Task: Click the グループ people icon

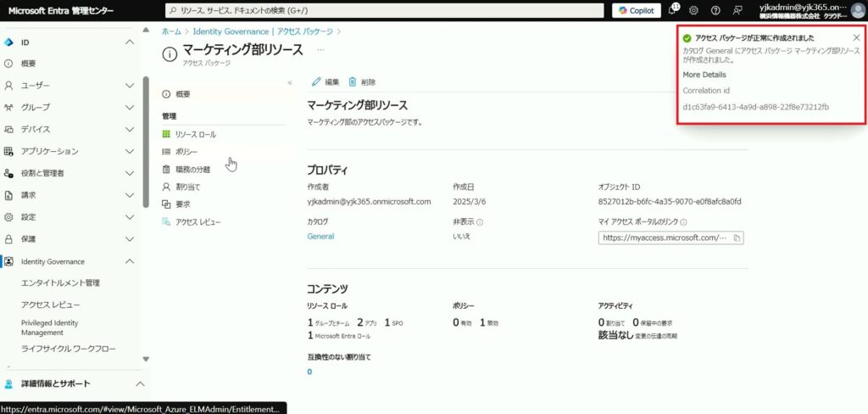Action: coord(8,108)
